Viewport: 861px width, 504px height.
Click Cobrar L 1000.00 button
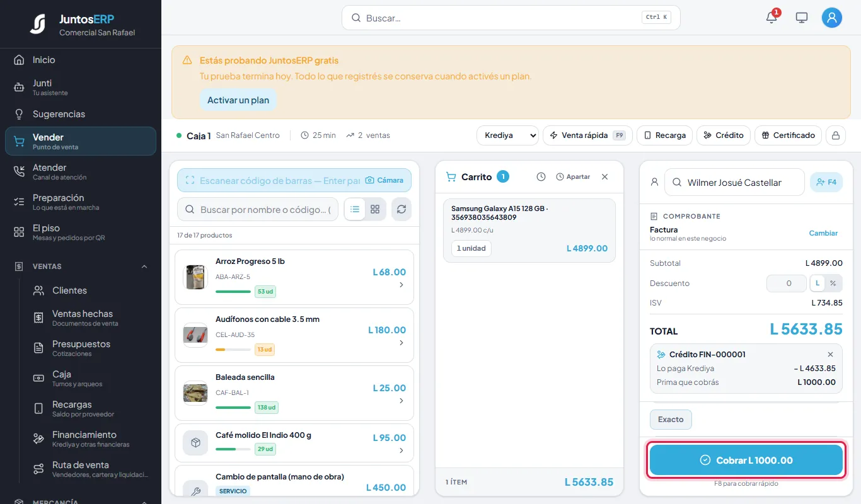pyautogui.click(x=746, y=461)
